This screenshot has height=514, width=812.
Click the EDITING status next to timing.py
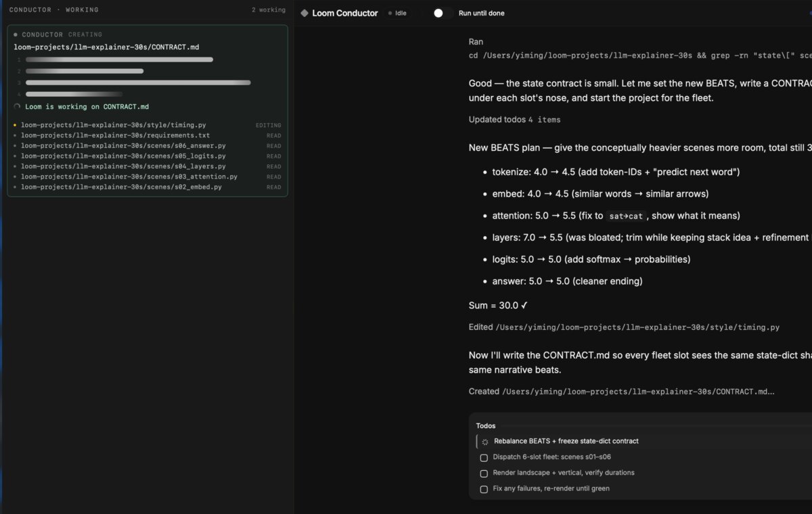coord(268,125)
